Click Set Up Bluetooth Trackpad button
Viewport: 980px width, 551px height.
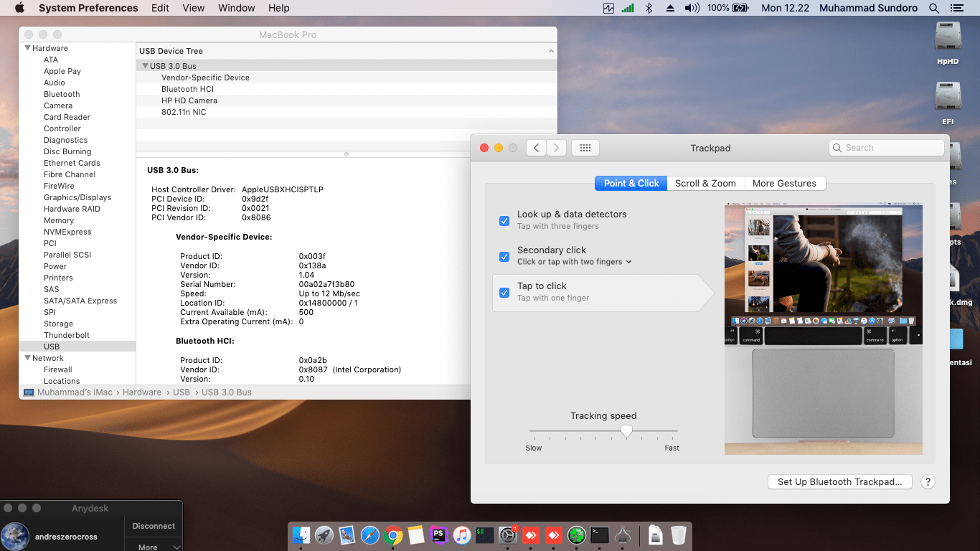pos(839,482)
